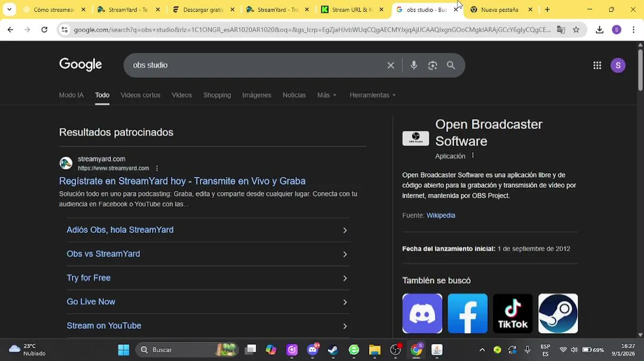Open Copilot from the taskbar
644x361 pixels.
[271, 349]
